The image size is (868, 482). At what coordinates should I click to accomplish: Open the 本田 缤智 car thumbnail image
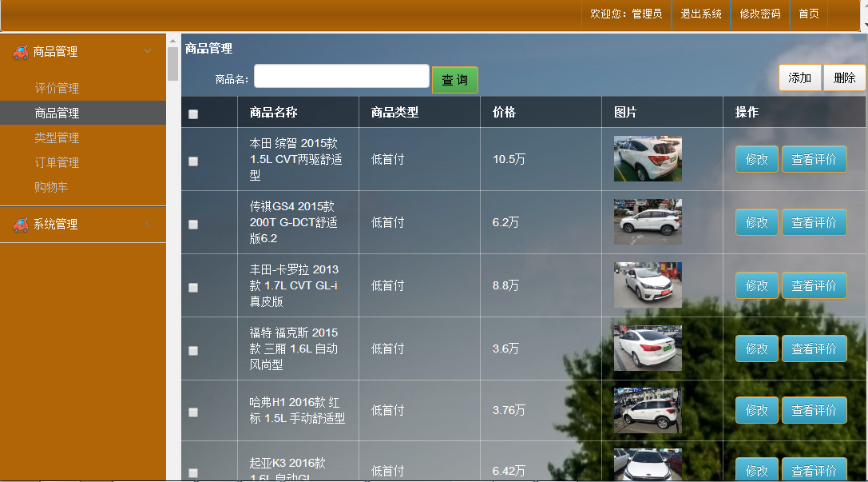[648, 159]
